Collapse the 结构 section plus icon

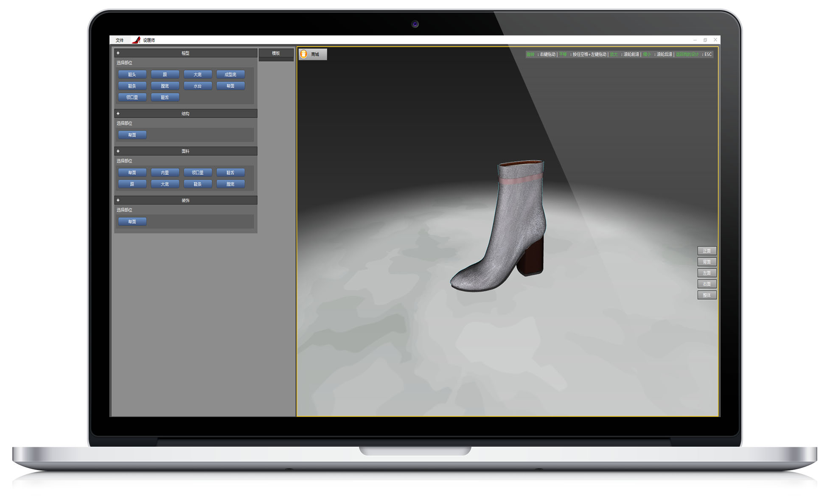(x=118, y=114)
